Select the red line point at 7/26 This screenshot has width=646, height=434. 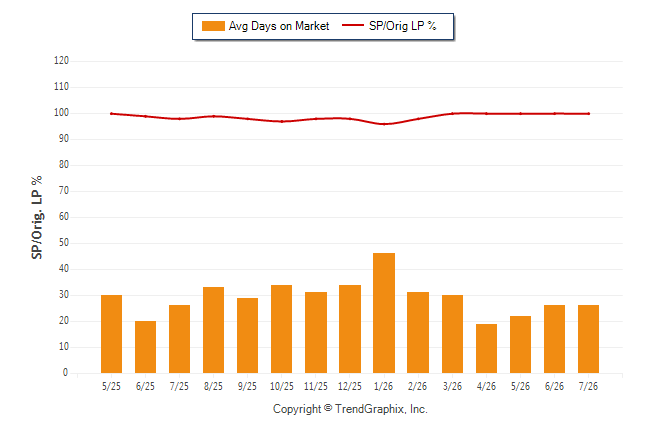(x=589, y=114)
